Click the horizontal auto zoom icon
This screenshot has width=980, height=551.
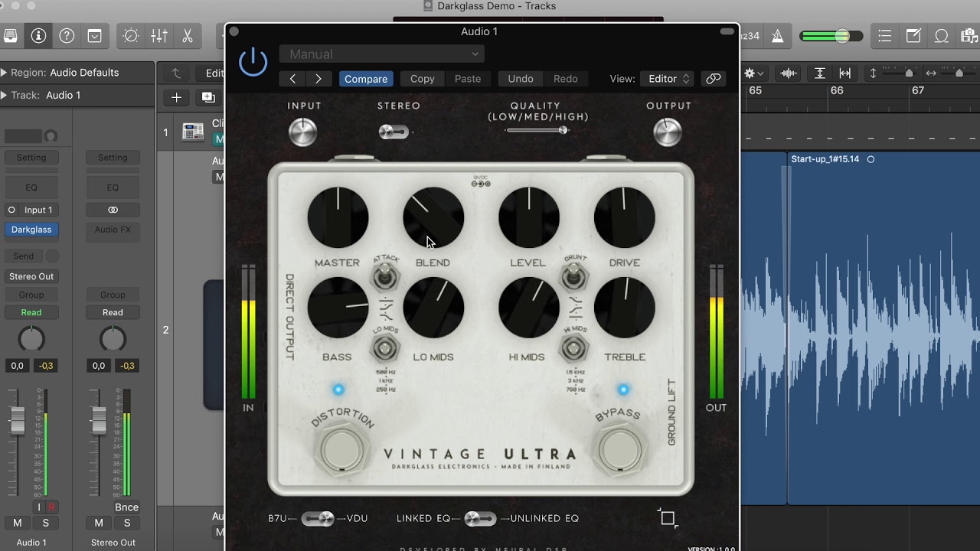[x=845, y=73]
